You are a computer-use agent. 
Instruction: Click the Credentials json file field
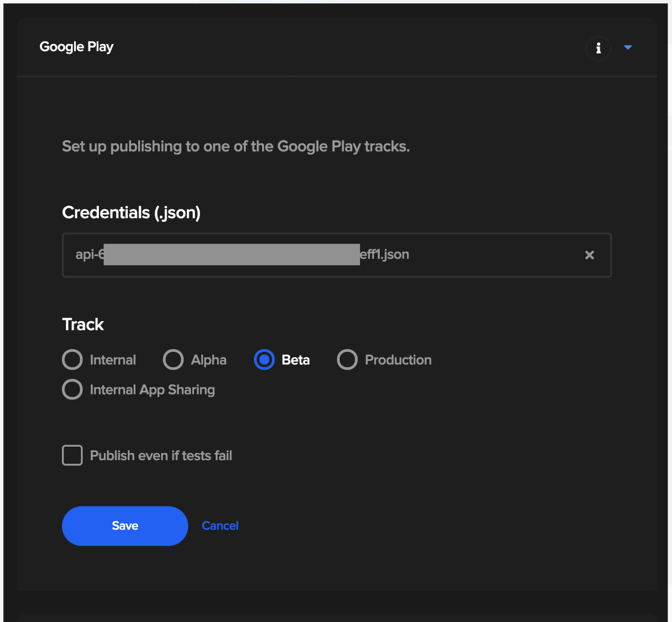(337, 255)
